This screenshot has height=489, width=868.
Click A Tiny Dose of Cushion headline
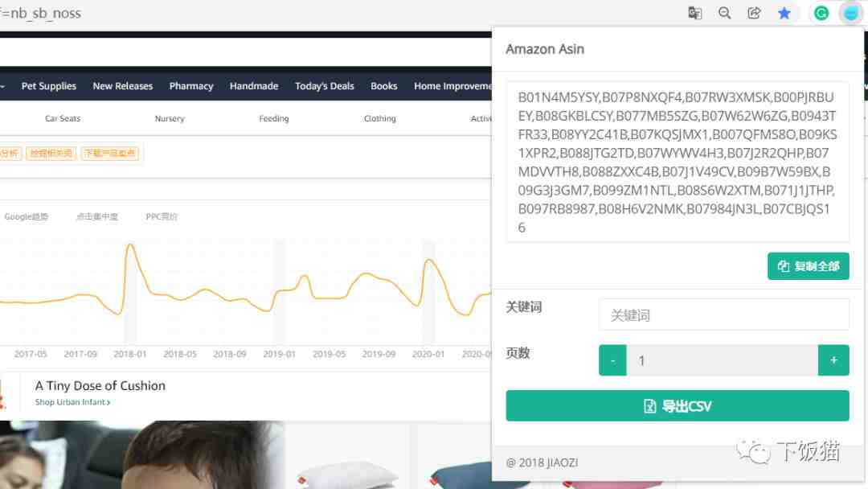[x=100, y=385]
